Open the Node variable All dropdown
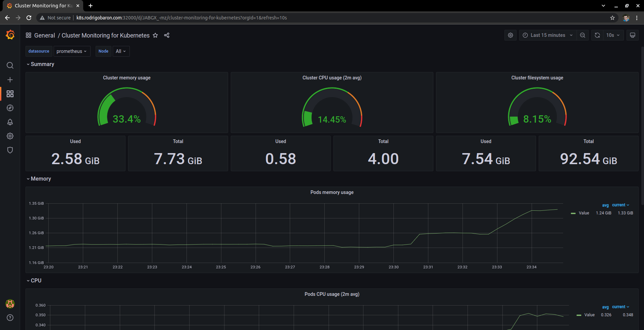The width and height of the screenshot is (644, 330). point(120,51)
